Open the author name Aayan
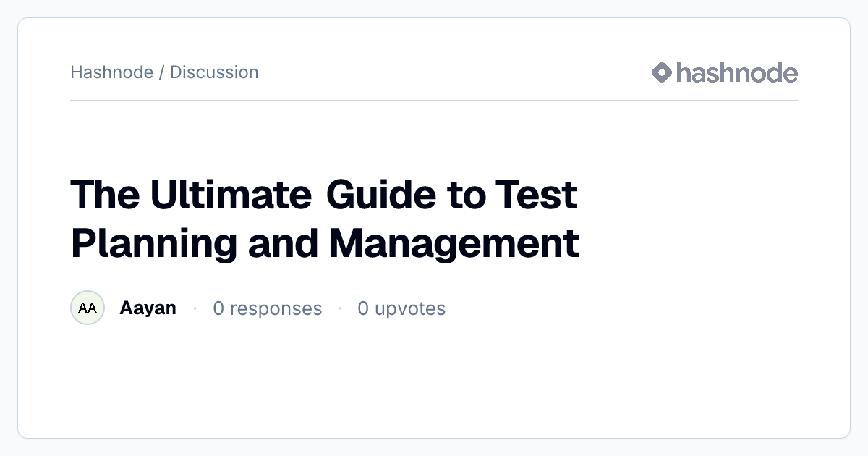Screen dimensions: 868x456 coord(148,308)
